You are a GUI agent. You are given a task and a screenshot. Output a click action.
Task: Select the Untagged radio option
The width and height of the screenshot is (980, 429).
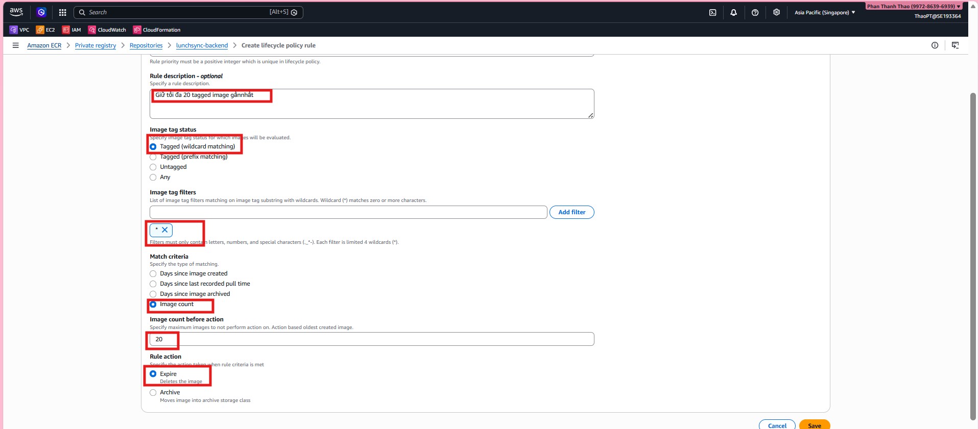coord(153,167)
